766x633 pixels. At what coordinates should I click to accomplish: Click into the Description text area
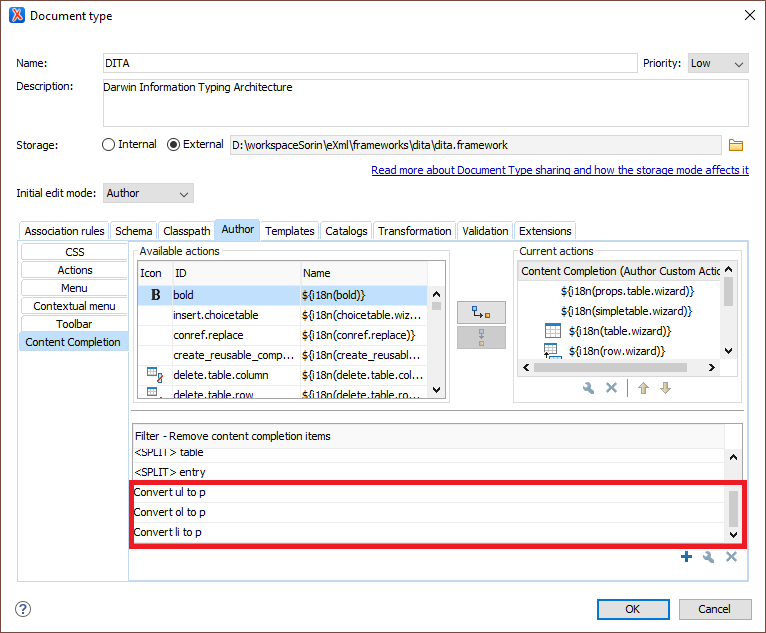(426, 103)
